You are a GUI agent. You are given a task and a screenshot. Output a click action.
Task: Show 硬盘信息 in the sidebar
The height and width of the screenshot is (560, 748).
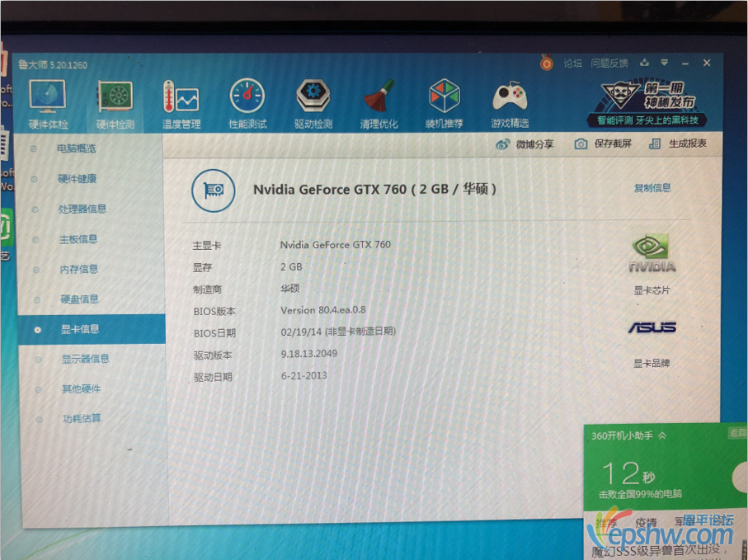pos(79,299)
